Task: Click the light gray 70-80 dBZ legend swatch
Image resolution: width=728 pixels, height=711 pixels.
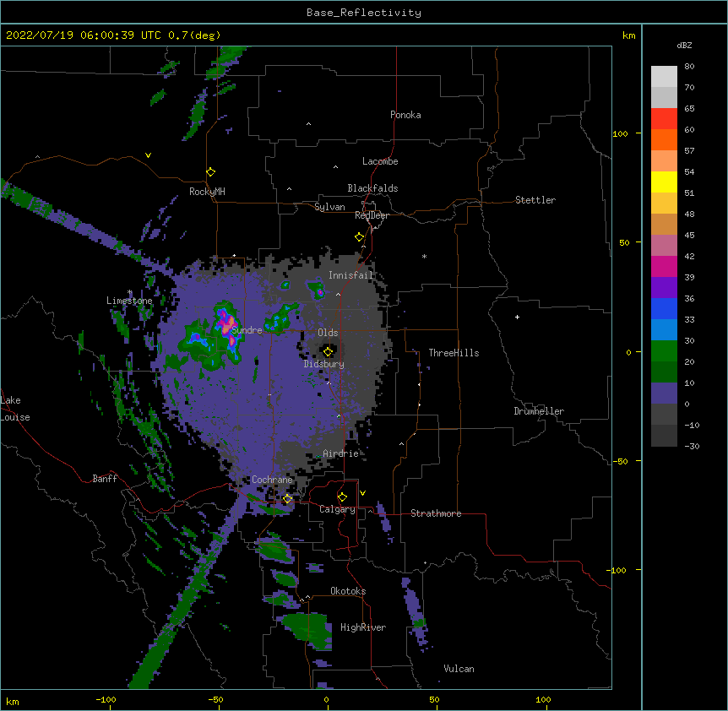Action: click(x=664, y=77)
